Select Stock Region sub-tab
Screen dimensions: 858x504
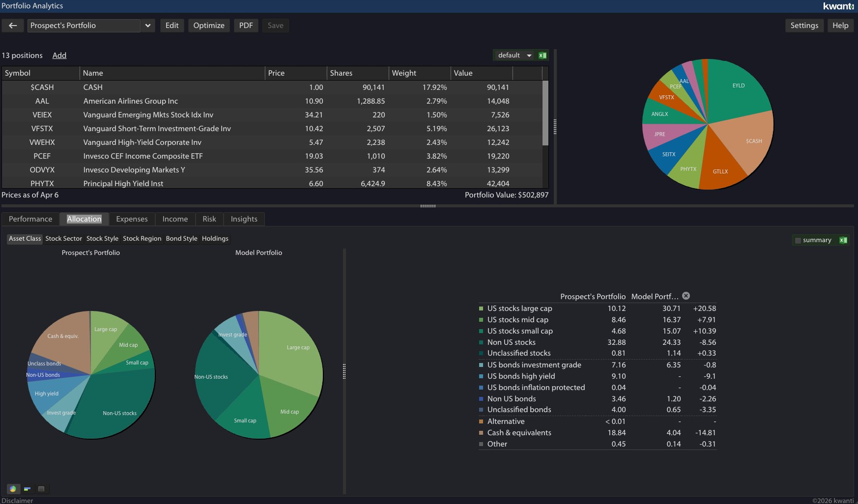142,239
